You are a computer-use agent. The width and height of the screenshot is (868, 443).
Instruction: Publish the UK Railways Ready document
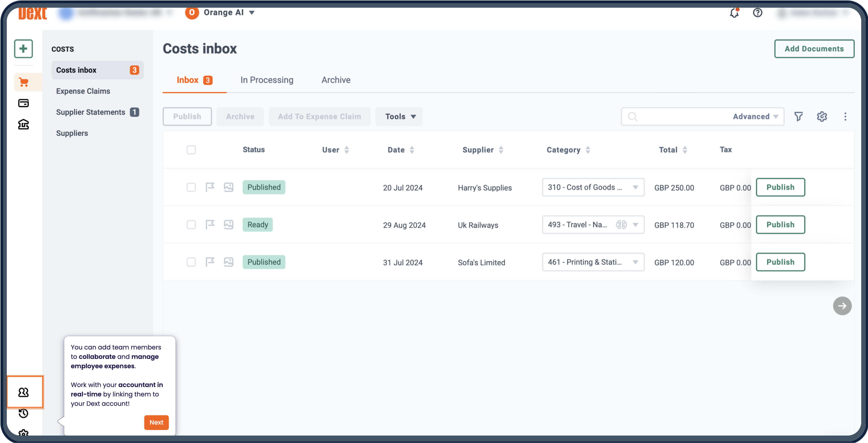[x=780, y=224]
